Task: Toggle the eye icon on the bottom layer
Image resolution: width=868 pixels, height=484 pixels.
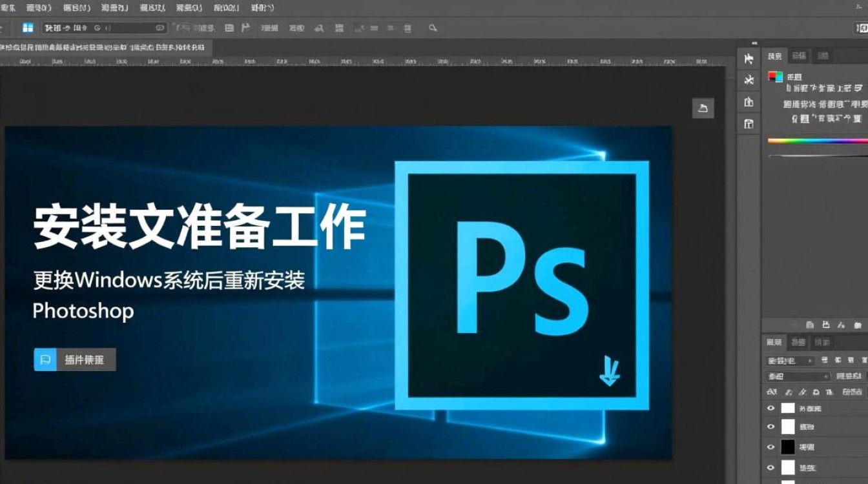Action: click(x=771, y=467)
